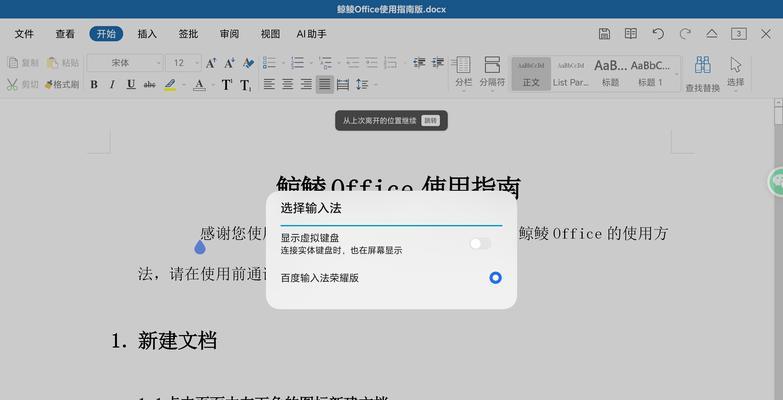Align text right
This screenshot has width=783, height=400.
point(306,84)
